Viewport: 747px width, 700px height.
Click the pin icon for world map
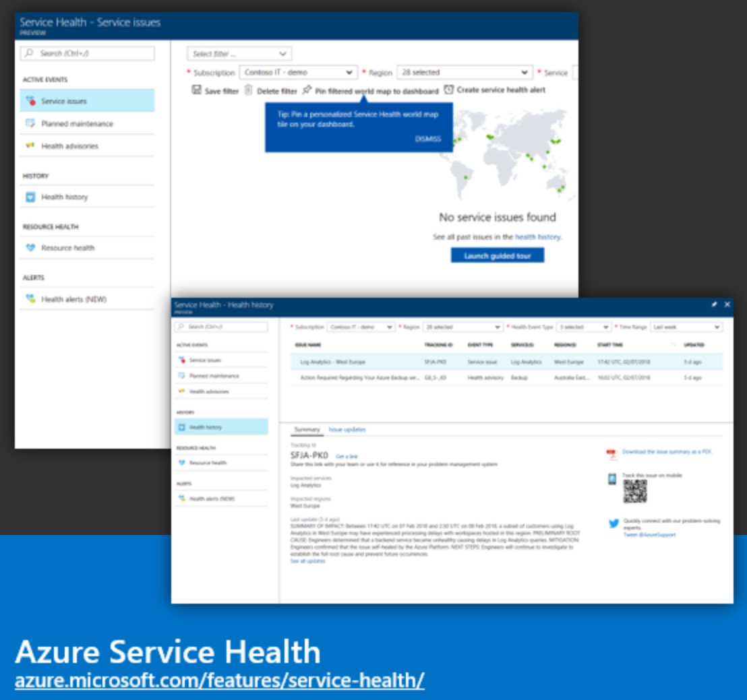click(307, 90)
